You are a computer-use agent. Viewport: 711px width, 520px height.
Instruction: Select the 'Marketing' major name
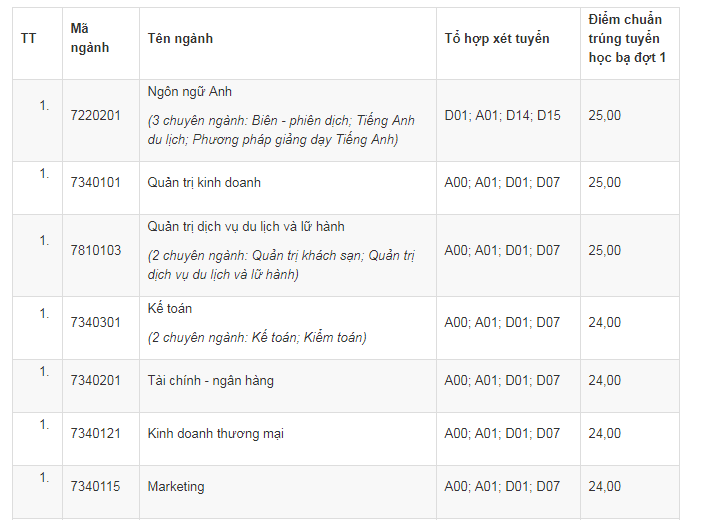pos(176,487)
